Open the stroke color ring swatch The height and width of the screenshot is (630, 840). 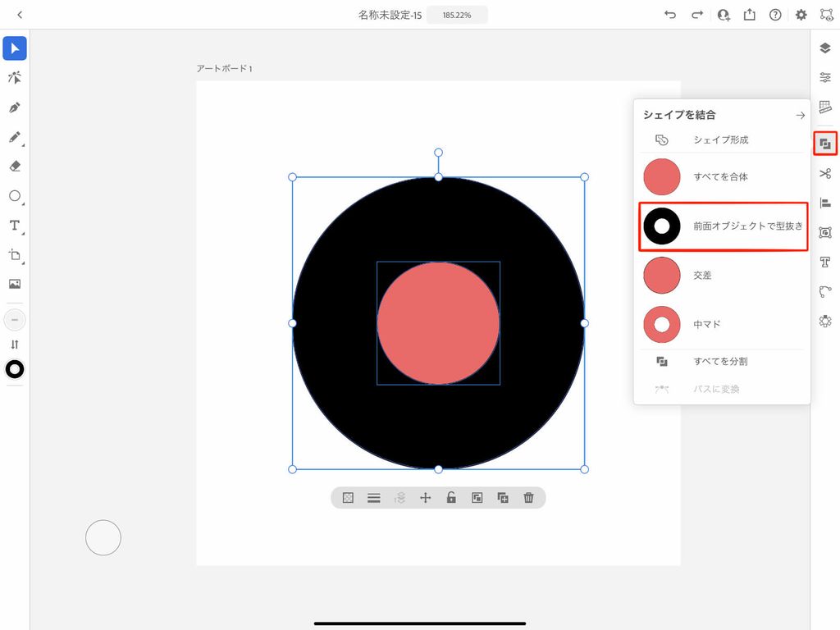(15, 369)
